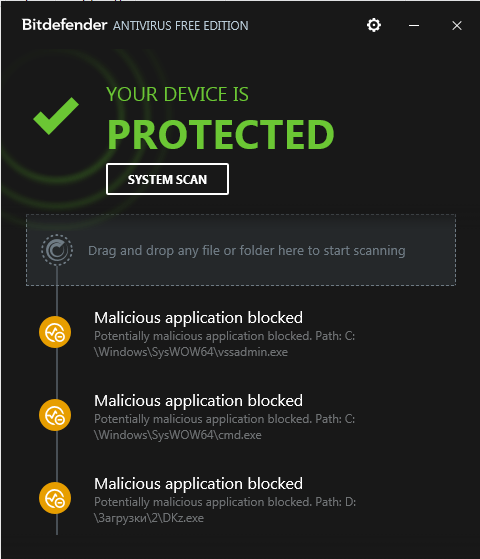Viewport: 480px width, 559px height.
Task: Open the DKz.exe Malicious application blocked title
Action: point(198,483)
